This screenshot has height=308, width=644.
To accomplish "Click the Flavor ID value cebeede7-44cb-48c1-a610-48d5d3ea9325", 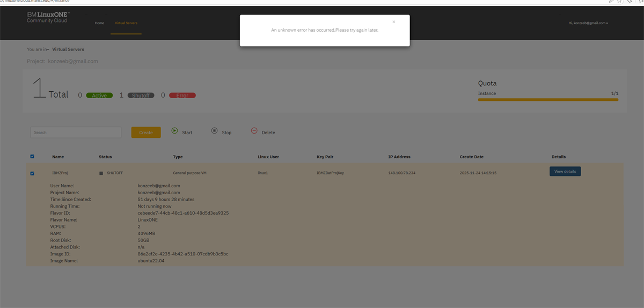I will (183, 213).
